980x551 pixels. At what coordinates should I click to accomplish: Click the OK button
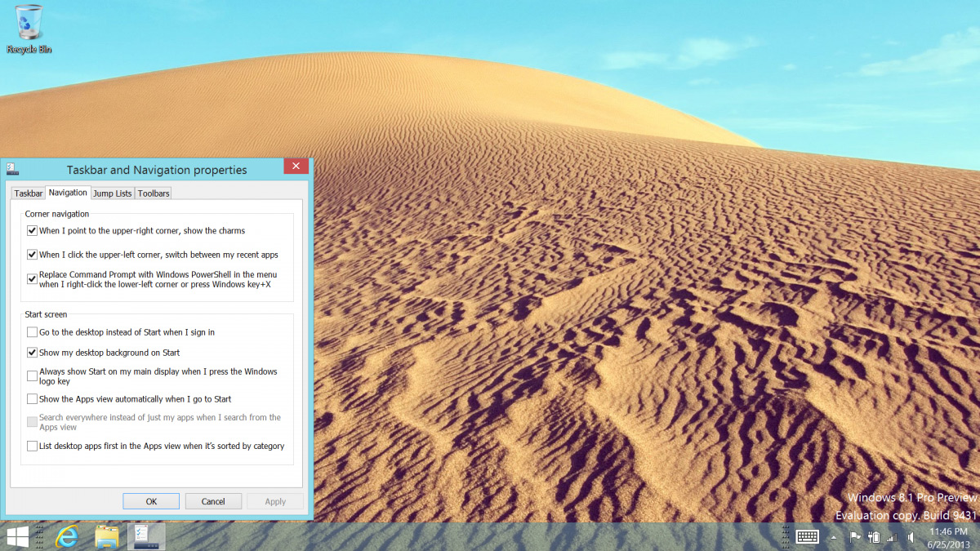pos(151,501)
